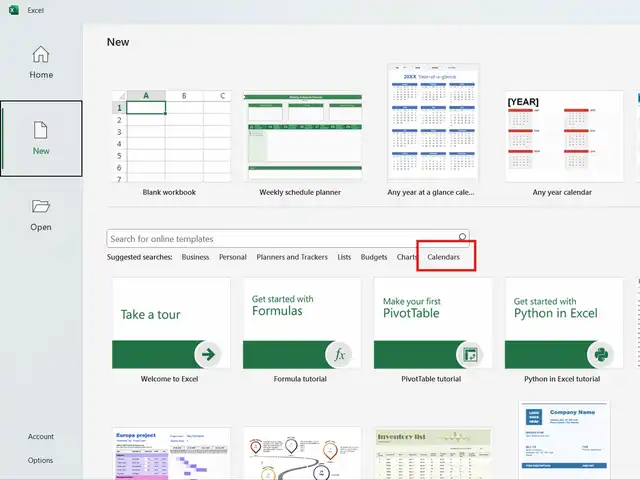This screenshot has width=640, height=480.
Task: Select the Business suggested search
Action: tap(195, 257)
